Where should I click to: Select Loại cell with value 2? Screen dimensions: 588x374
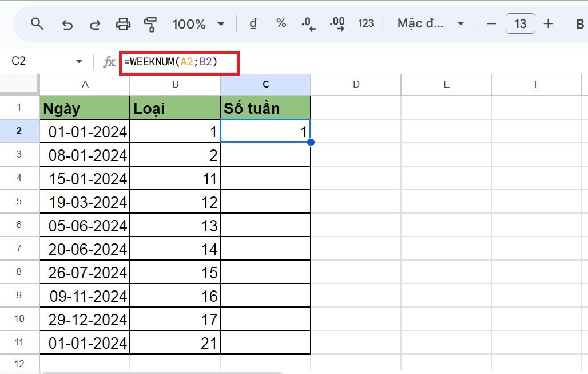click(175, 155)
